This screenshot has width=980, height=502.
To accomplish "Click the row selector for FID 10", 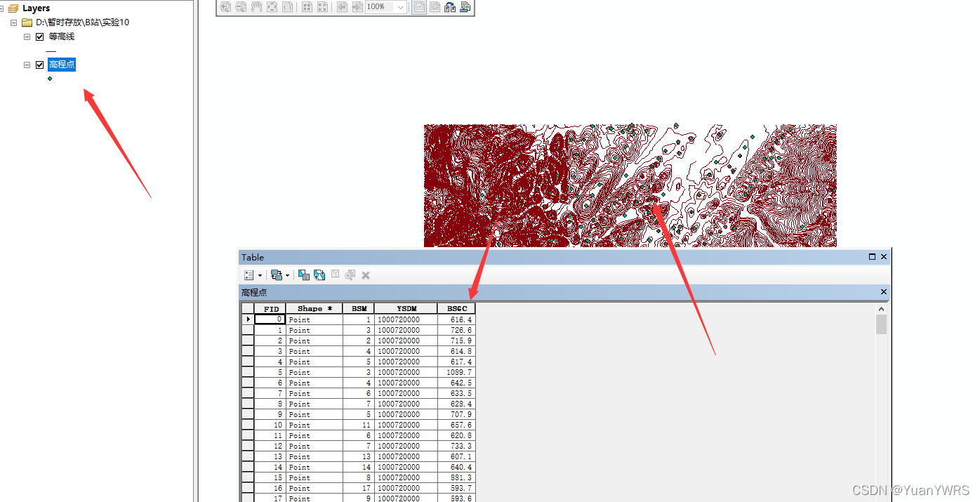I will tap(247, 425).
